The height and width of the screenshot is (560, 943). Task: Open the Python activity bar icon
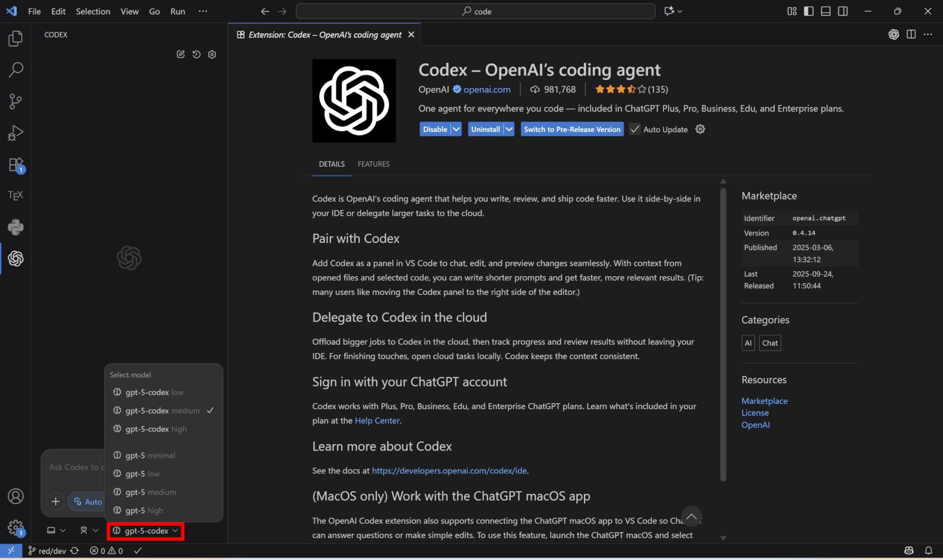[x=15, y=227]
